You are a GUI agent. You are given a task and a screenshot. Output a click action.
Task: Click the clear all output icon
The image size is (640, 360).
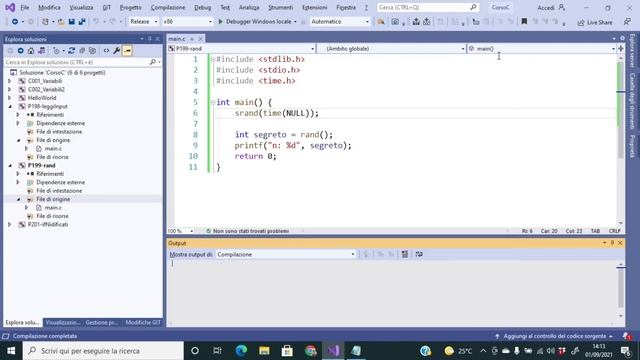coord(404,254)
